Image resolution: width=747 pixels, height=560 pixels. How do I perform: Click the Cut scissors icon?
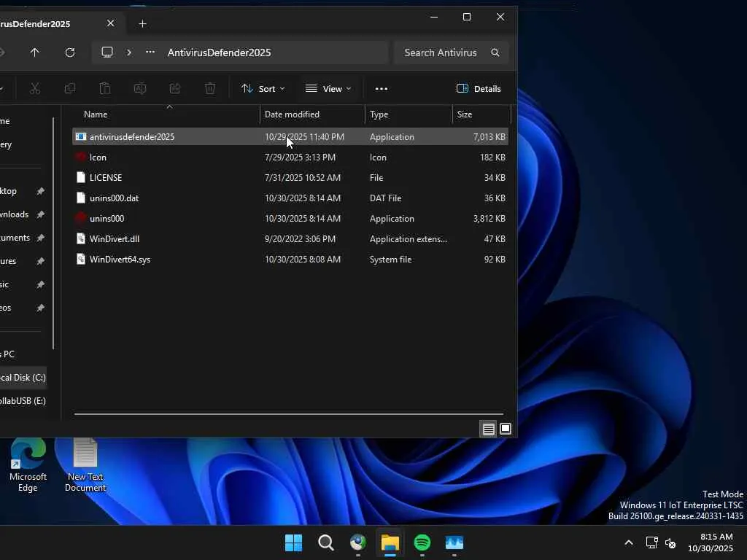34,88
